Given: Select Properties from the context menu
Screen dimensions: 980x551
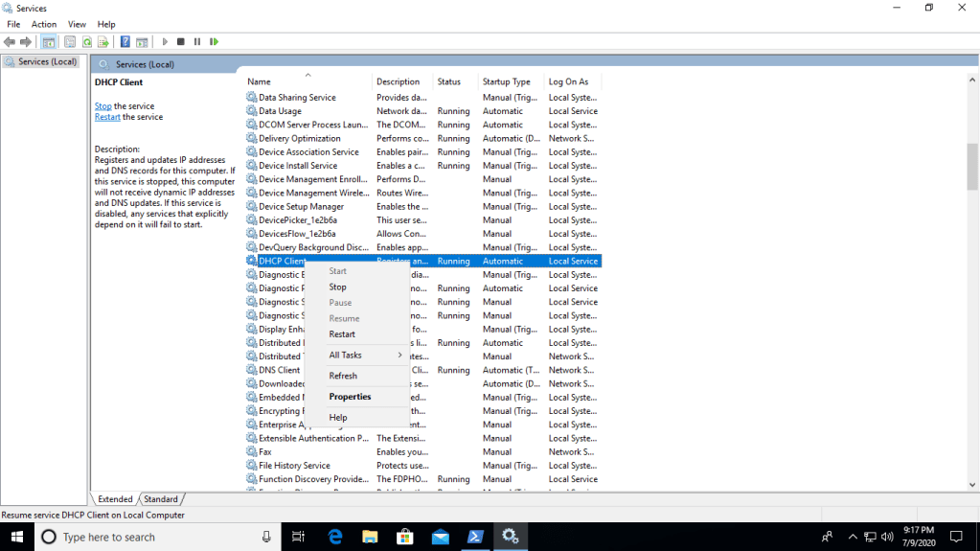Looking at the screenshot, I should (350, 397).
